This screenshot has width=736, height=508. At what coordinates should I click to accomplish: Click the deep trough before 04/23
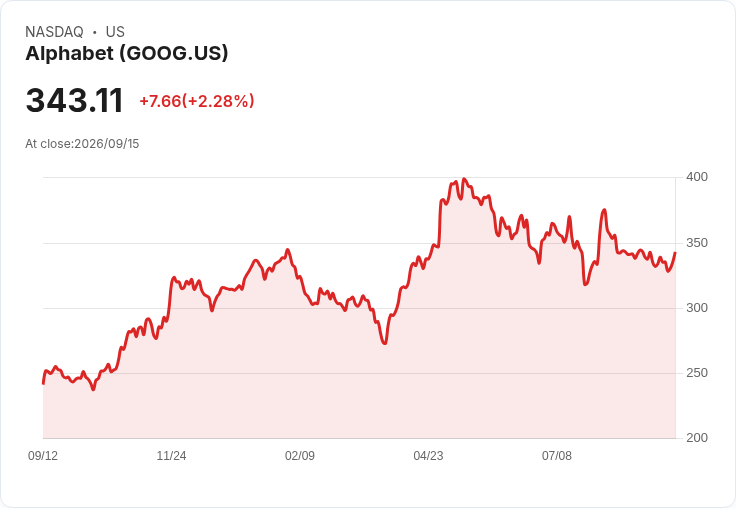385,343
